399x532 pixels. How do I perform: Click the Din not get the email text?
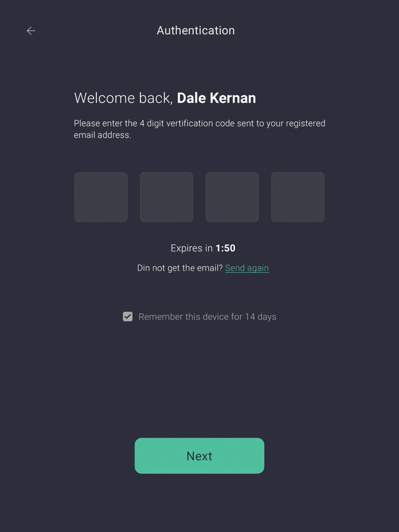click(x=180, y=268)
